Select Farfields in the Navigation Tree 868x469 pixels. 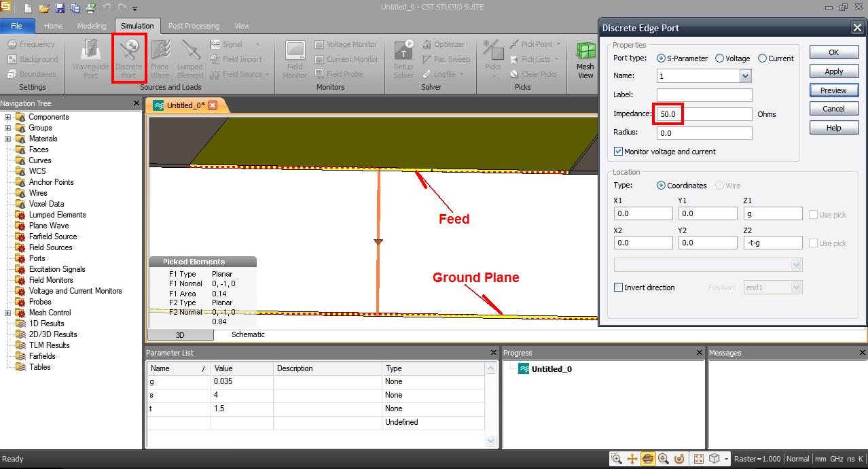click(42, 356)
